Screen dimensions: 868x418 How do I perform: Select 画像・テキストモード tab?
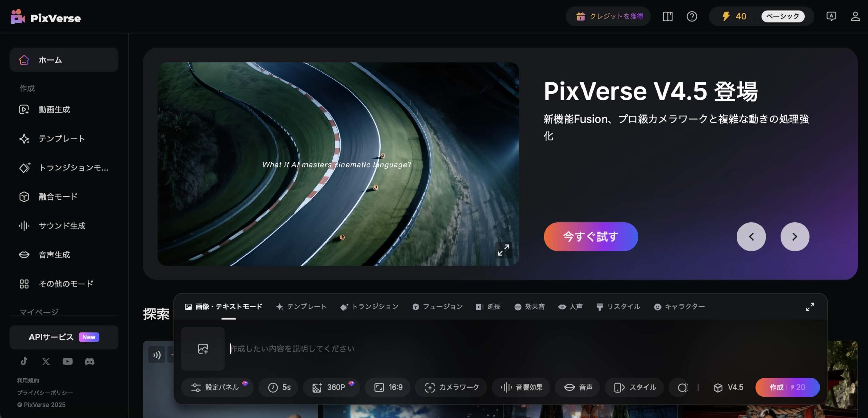pyautogui.click(x=224, y=307)
